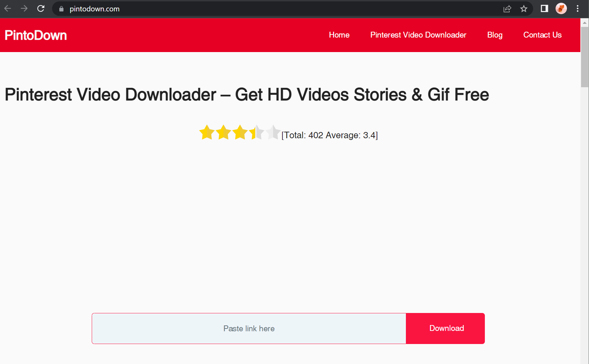Rate five stars with fifth star
The width and height of the screenshot is (589, 364).
click(x=273, y=132)
